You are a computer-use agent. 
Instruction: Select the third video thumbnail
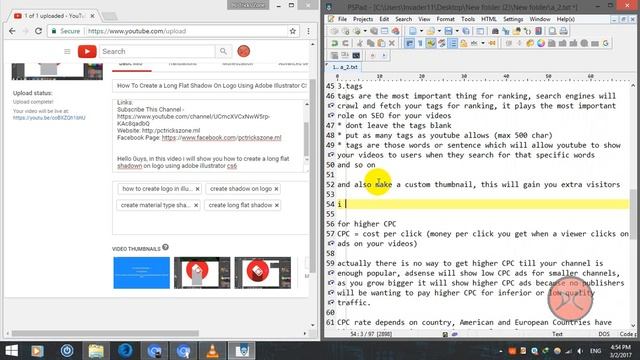click(x=263, y=273)
